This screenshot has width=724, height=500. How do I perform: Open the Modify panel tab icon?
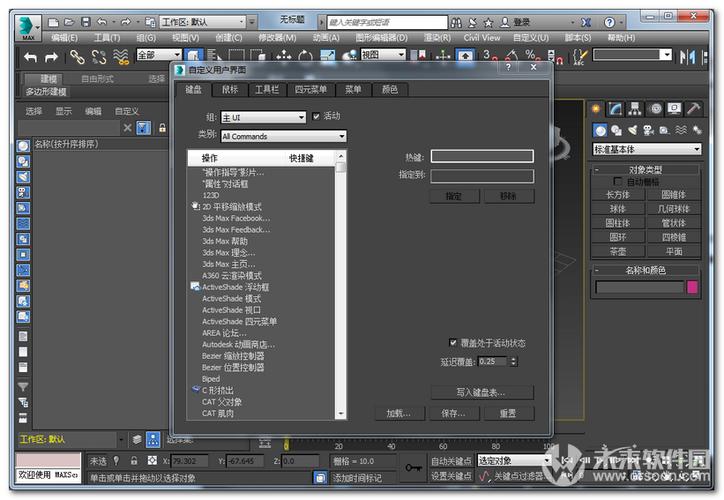(x=615, y=109)
